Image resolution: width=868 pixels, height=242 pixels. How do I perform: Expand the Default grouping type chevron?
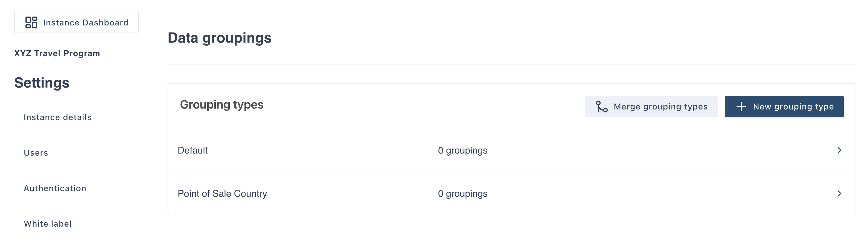coord(839,151)
